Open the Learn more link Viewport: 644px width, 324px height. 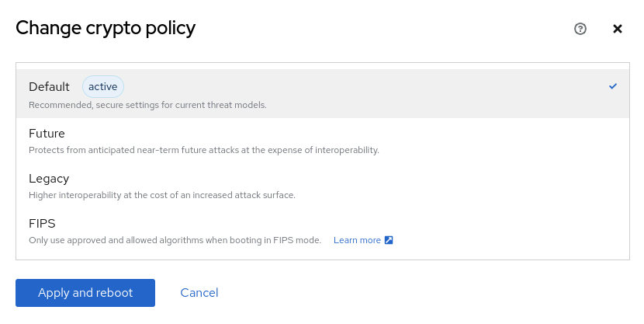coord(357,241)
